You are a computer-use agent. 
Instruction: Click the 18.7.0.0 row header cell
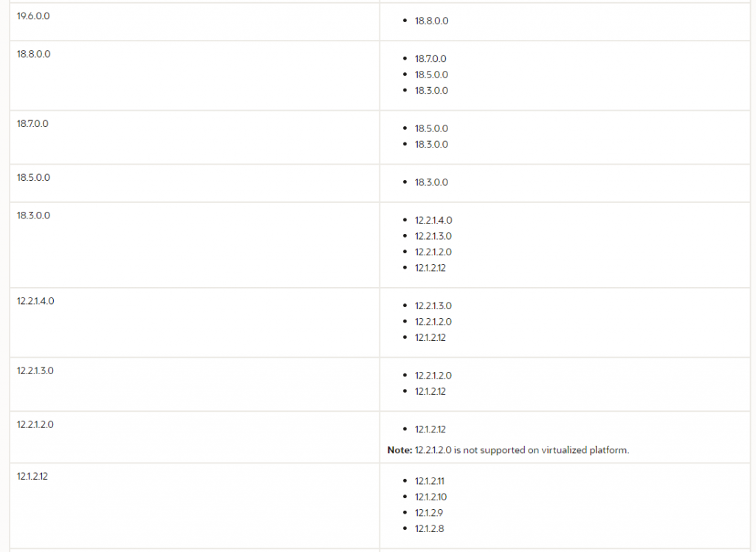point(32,123)
